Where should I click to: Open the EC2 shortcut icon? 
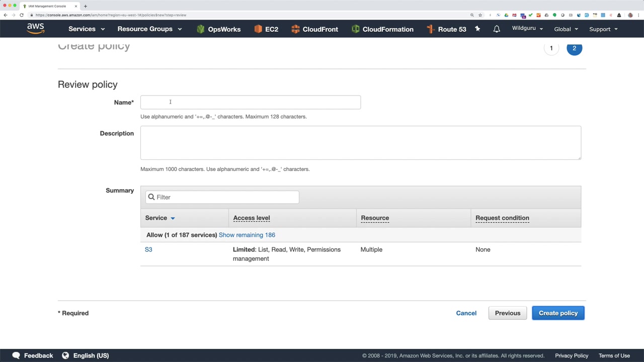point(258,29)
